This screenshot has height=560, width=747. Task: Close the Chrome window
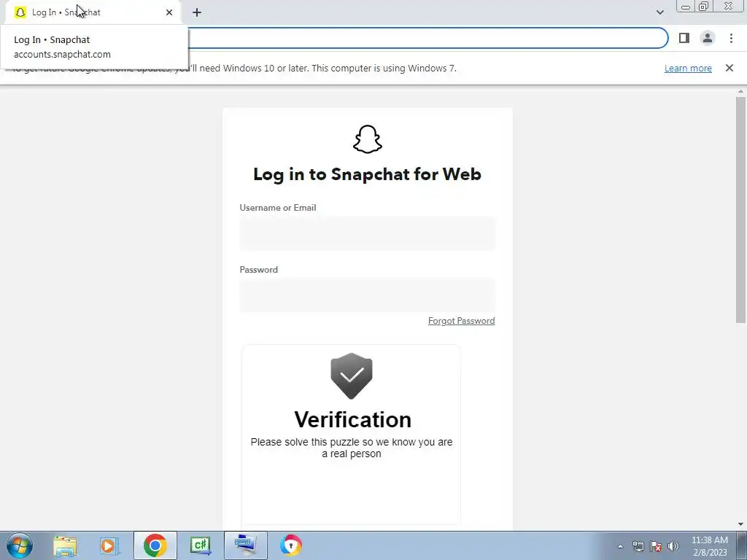tap(729, 6)
